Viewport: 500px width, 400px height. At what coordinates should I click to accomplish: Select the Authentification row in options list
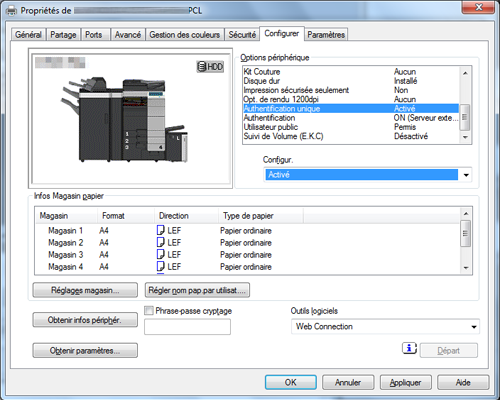tap(351, 118)
